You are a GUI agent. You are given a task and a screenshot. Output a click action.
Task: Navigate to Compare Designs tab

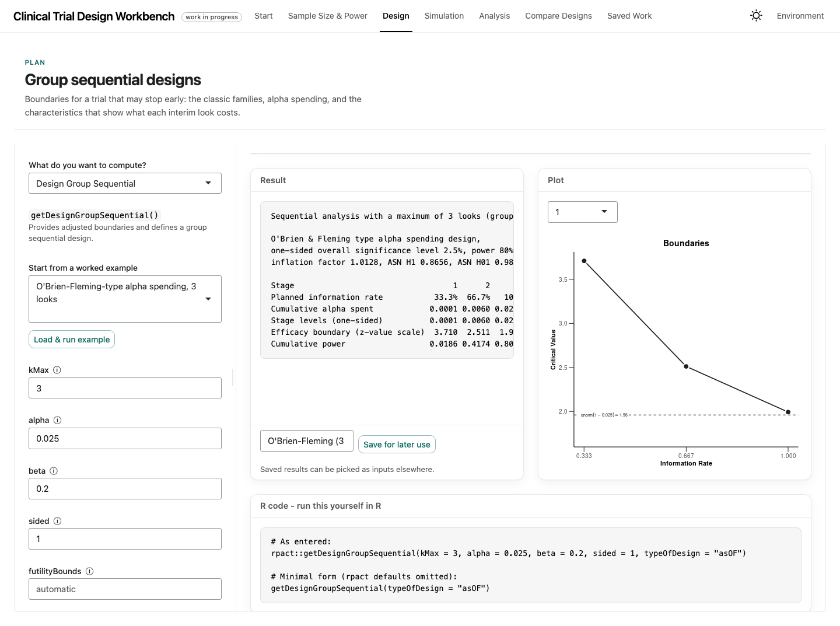(559, 16)
